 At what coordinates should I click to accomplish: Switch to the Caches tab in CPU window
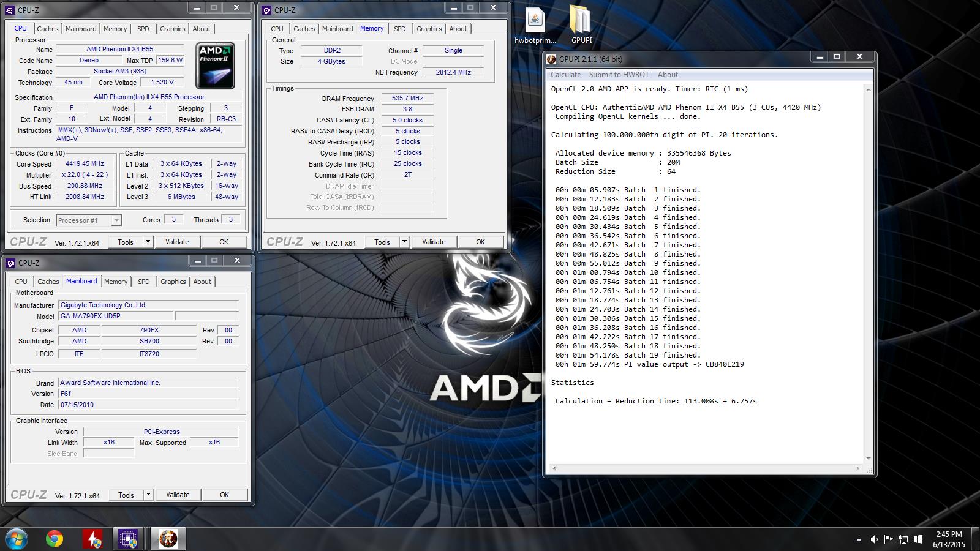[x=47, y=29]
